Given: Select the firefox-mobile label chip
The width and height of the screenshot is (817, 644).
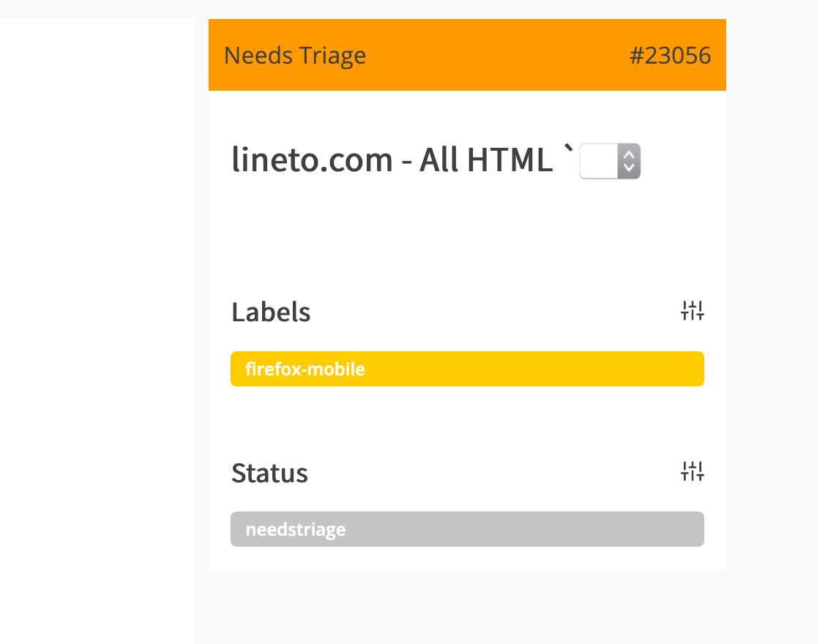Looking at the screenshot, I should point(467,369).
